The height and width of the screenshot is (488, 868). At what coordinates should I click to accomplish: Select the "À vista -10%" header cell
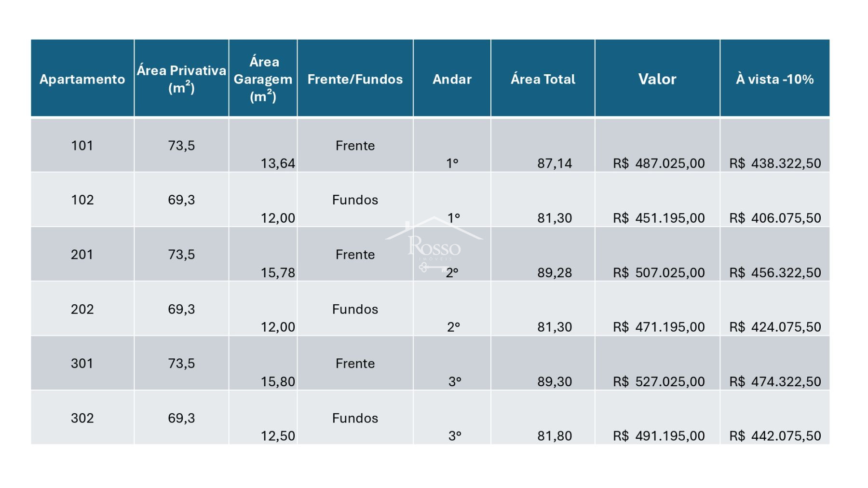click(774, 79)
